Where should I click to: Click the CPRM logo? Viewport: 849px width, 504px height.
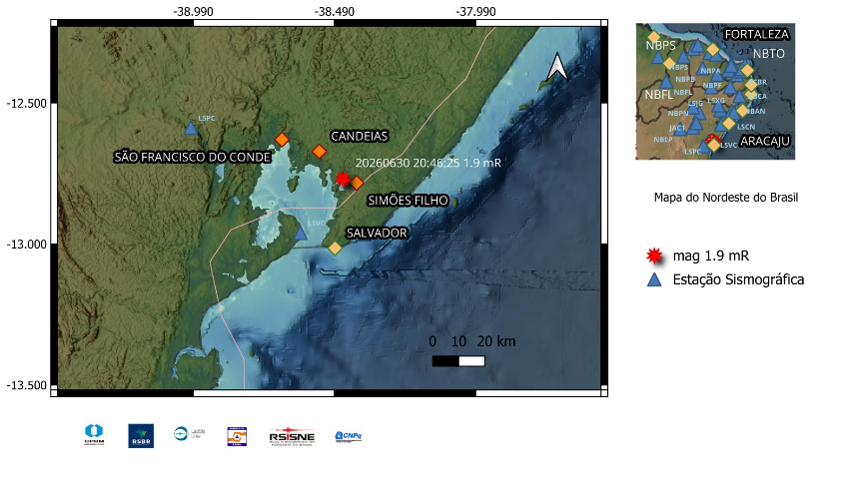[94, 435]
